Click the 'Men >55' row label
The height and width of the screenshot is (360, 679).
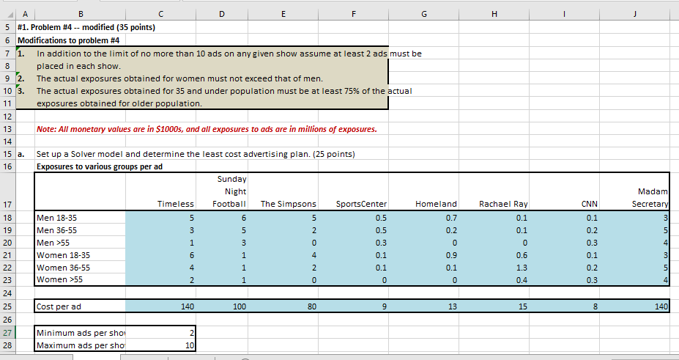(80, 243)
